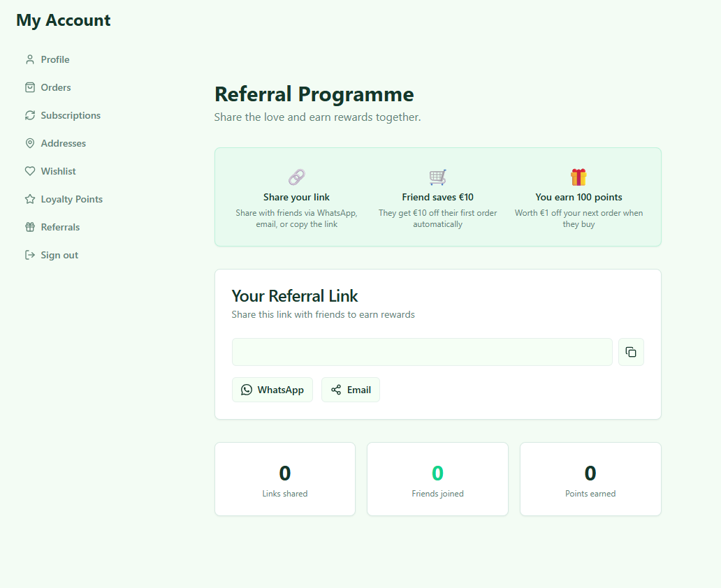This screenshot has width=721, height=588.
Task: Click the shopping cart emoji icon
Action: pyautogui.click(x=438, y=177)
